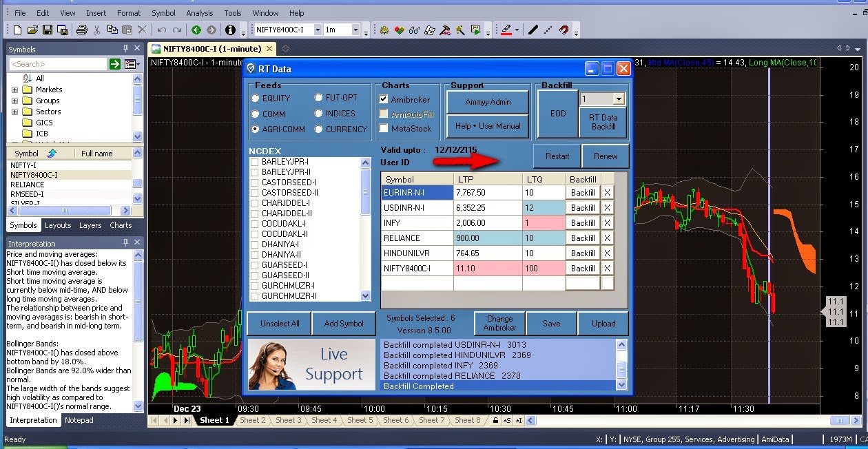Click the Save All toolbar icon
Viewport: 868px width, 449px height.
(62, 30)
